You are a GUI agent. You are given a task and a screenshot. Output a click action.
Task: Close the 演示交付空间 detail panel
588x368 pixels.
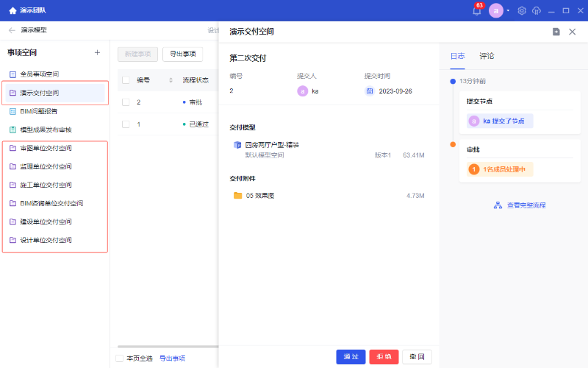point(573,32)
